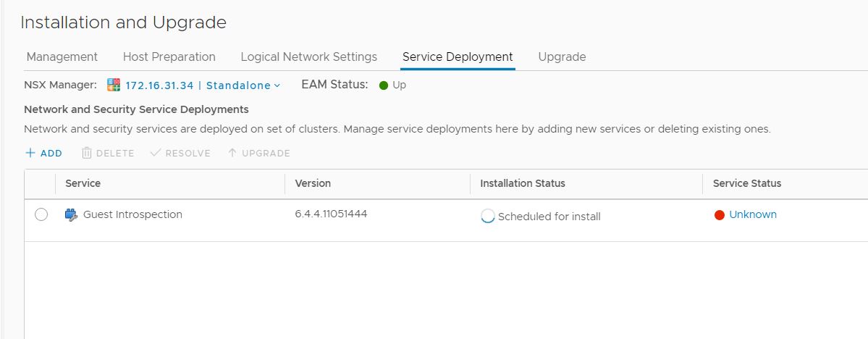The image size is (868, 339).
Task: Open the Management tab
Action: tap(62, 56)
